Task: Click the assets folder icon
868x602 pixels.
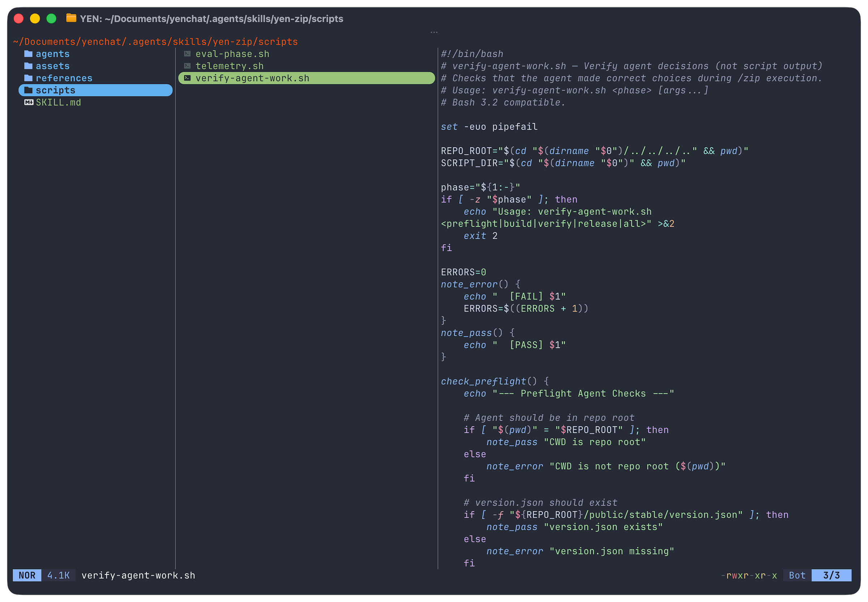Action: coord(28,66)
